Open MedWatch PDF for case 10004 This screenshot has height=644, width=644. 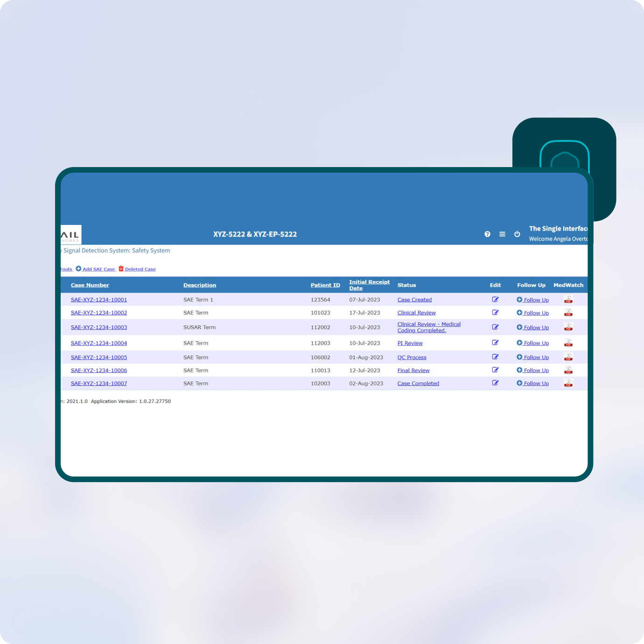click(x=568, y=343)
